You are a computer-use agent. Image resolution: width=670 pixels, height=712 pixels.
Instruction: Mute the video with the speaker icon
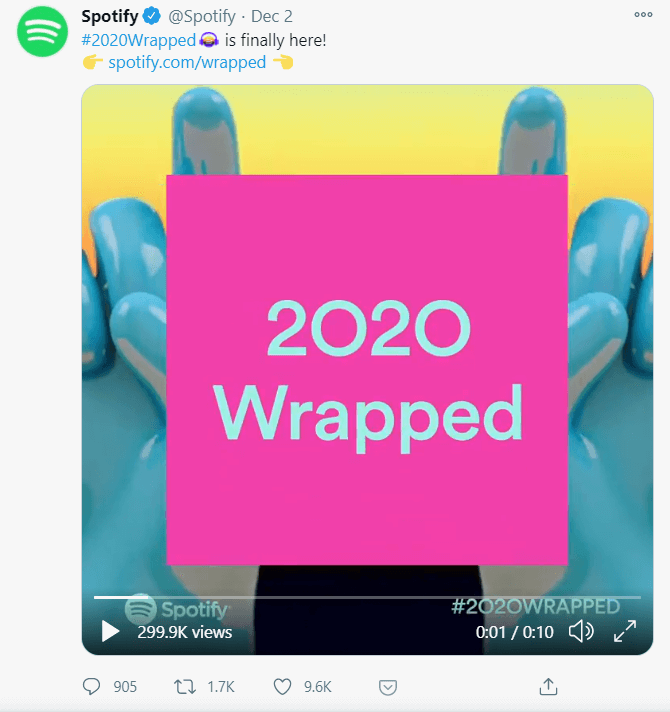click(x=581, y=631)
